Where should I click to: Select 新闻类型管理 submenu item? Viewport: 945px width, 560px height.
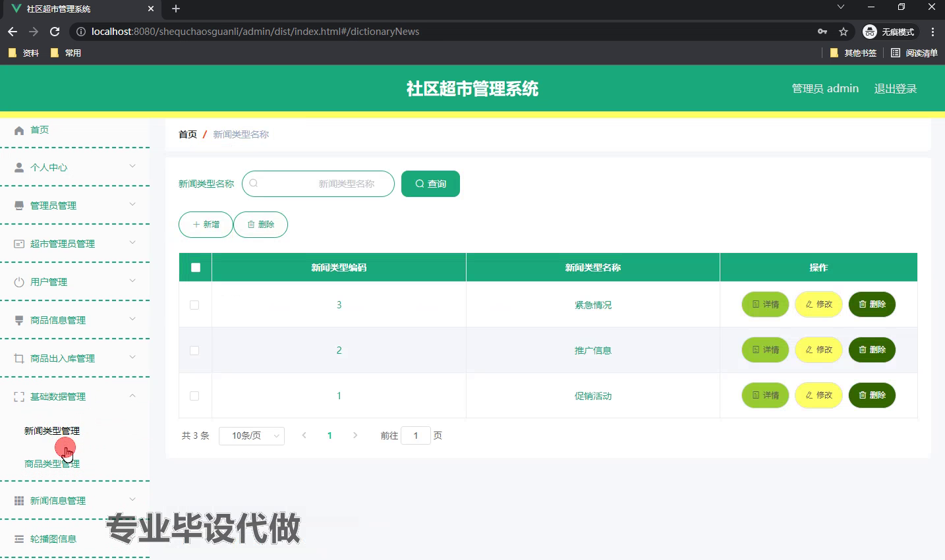pos(52,431)
